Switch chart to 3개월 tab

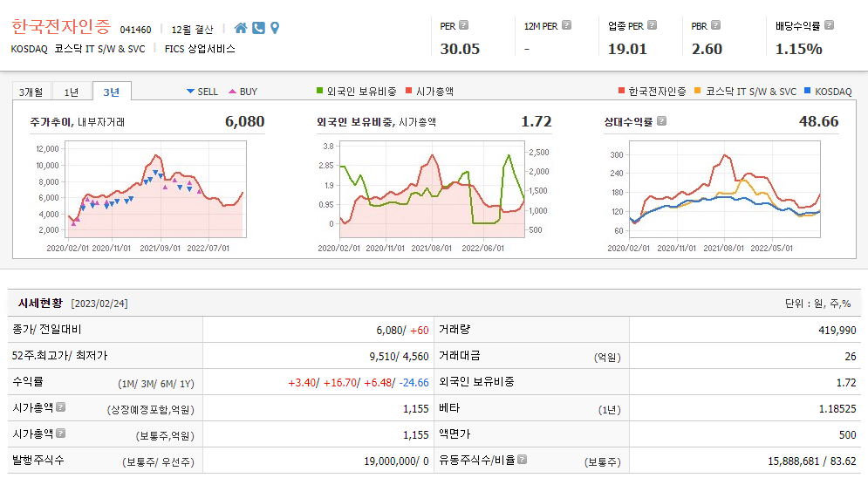(x=31, y=92)
